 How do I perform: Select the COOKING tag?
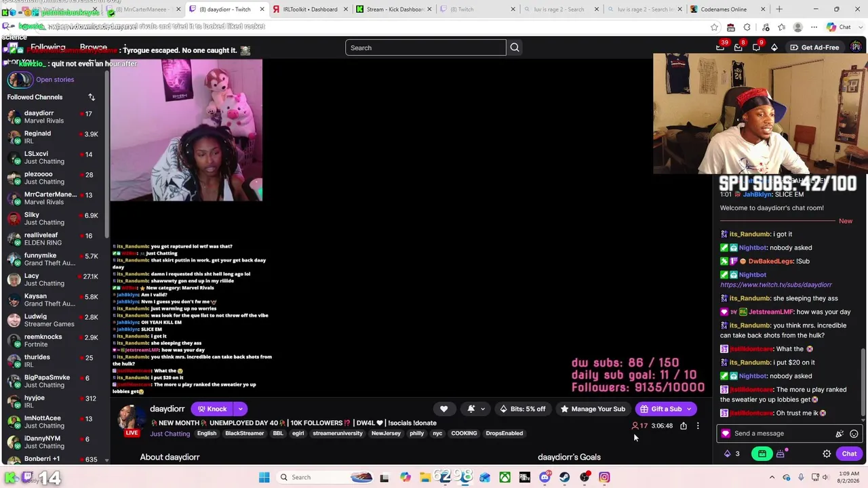(x=464, y=433)
